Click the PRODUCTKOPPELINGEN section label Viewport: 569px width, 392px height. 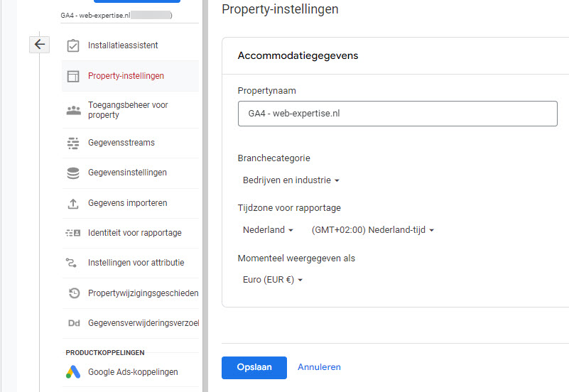click(105, 352)
